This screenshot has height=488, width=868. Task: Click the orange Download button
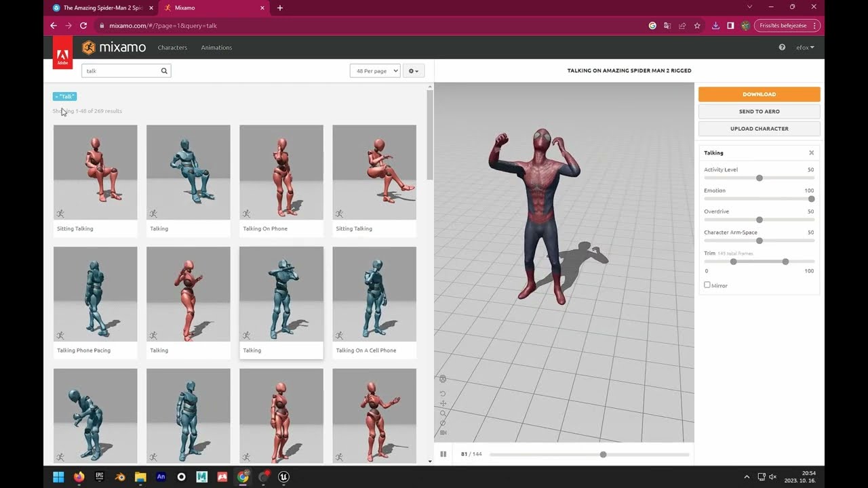(759, 94)
